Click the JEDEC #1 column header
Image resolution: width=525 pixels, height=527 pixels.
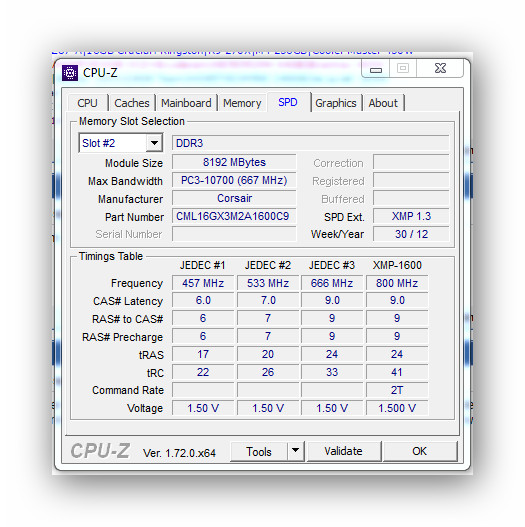pos(202,265)
